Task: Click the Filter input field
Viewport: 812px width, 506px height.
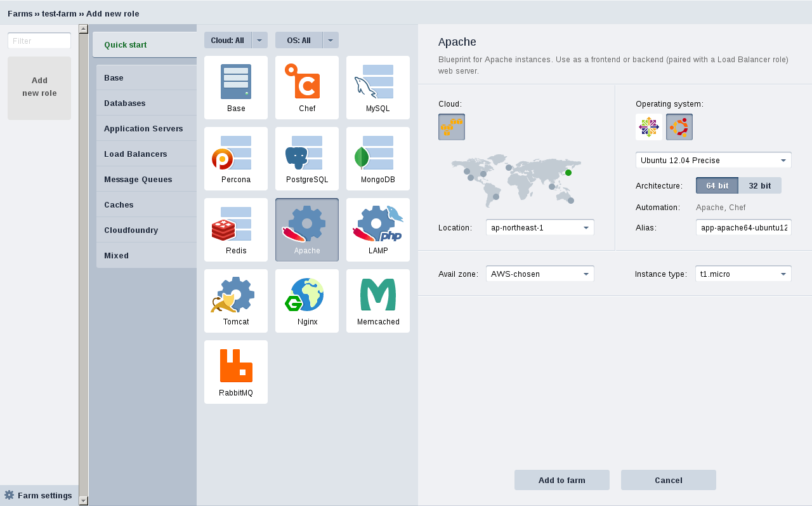Action: (x=39, y=41)
